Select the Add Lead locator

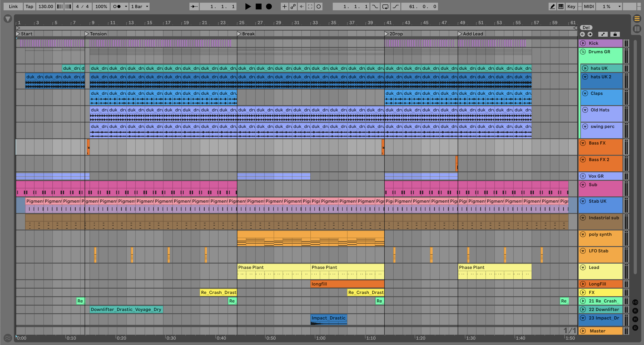tap(460, 34)
